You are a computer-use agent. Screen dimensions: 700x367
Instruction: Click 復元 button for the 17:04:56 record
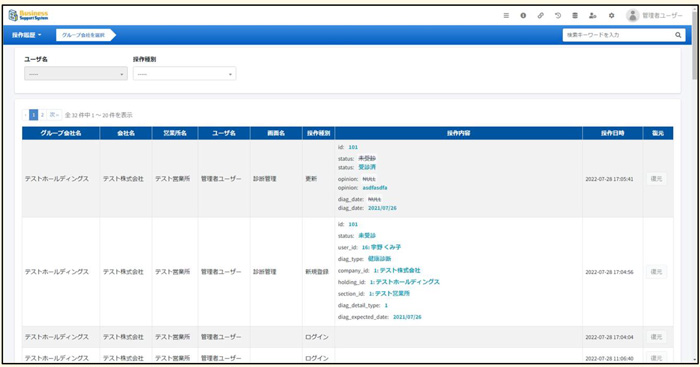(656, 271)
